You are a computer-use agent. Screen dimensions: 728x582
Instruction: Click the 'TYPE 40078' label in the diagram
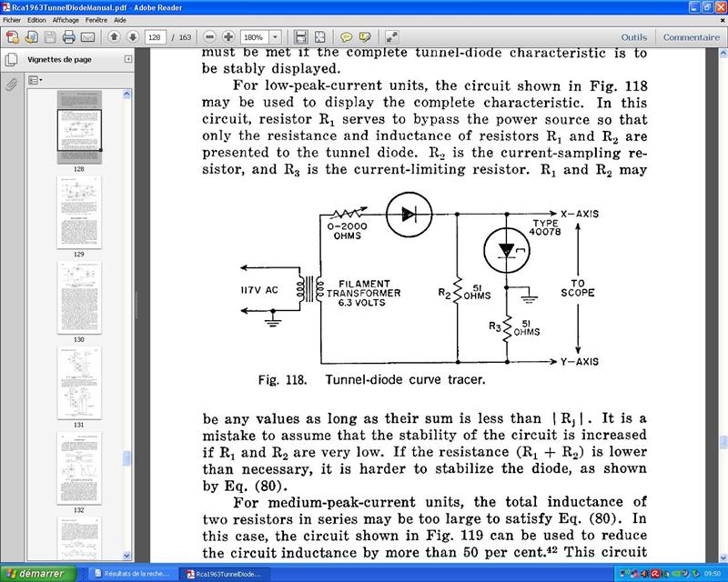point(545,227)
